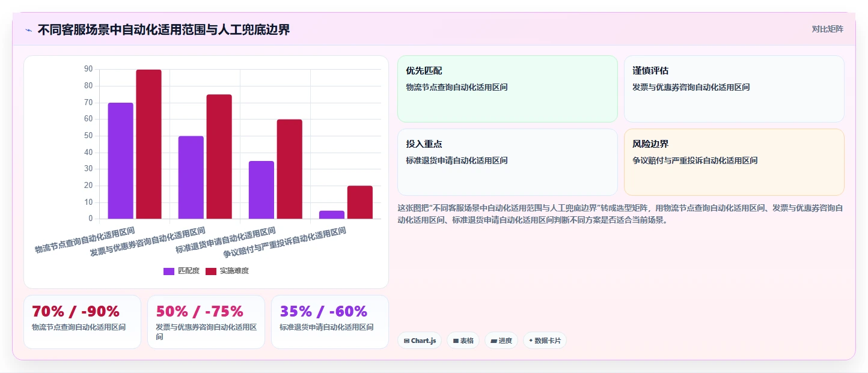Click 发票与优惠券咨询自动化适用区间 in 谨慎评估 card
Image resolution: width=868 pixels, height=373 pixels.
[691, 87]
